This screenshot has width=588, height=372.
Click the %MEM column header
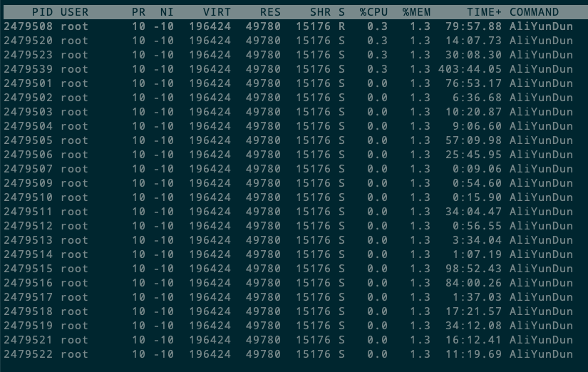coord(416,12)
